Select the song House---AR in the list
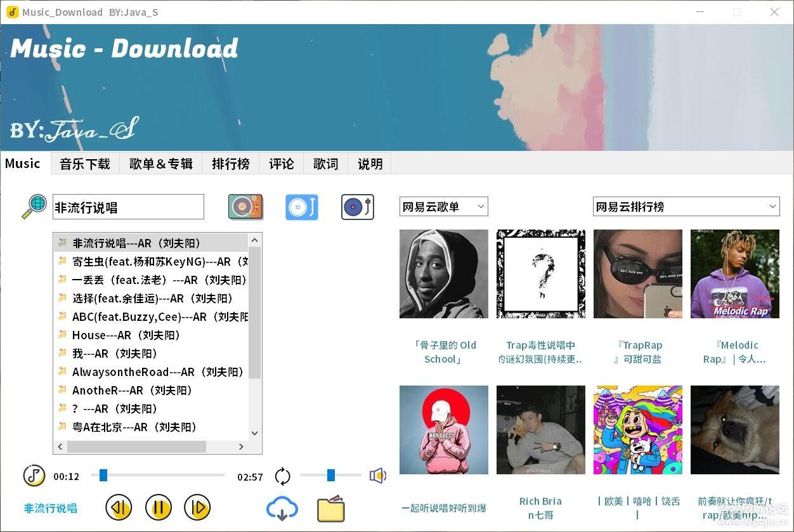Viewport: 794px width, 532px height. click(127, 335)
